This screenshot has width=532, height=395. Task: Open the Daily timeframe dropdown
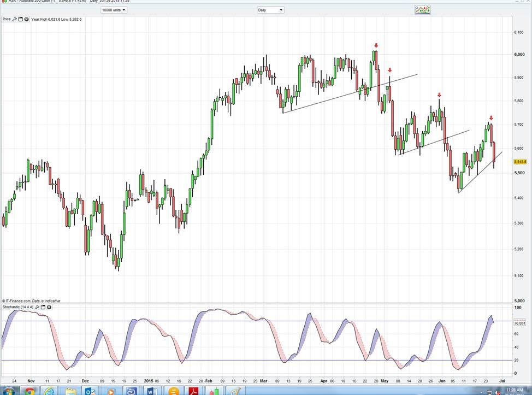point(270,10)
